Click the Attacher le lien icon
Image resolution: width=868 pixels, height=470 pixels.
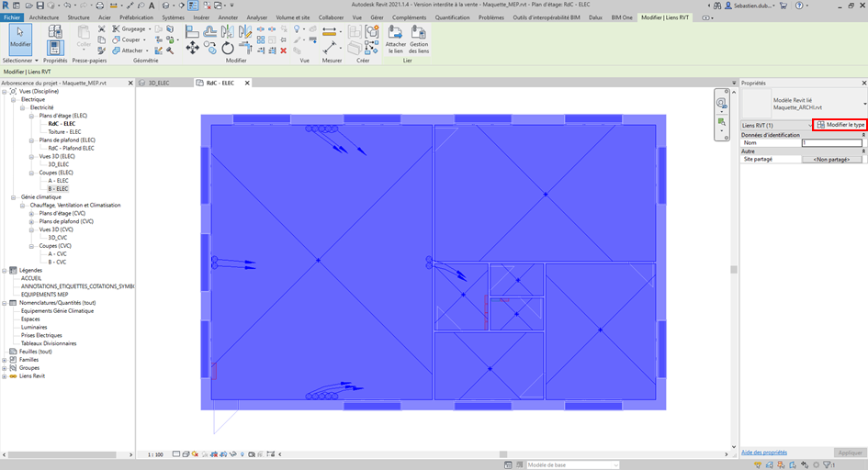[396, 38]
